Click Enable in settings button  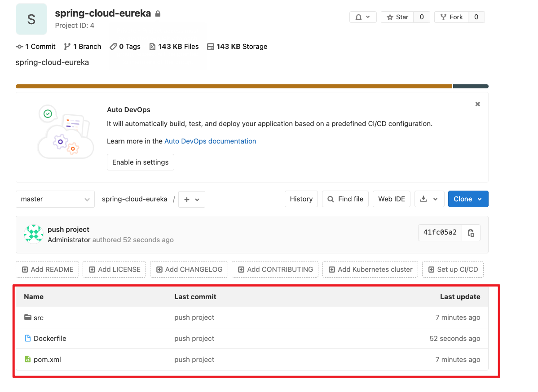140,162
